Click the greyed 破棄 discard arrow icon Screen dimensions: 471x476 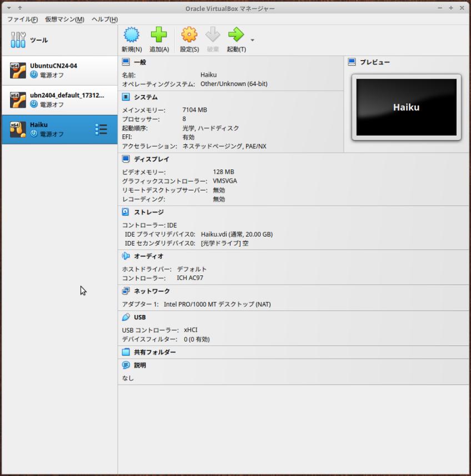pyautogui.click(x=213, y=34)
